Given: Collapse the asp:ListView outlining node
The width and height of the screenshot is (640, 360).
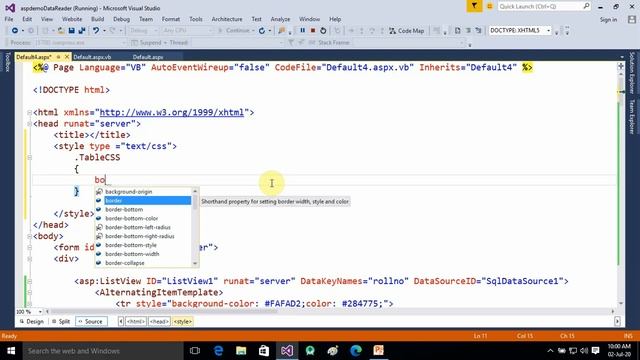Looking at the screenshot, I should (29, 281).
